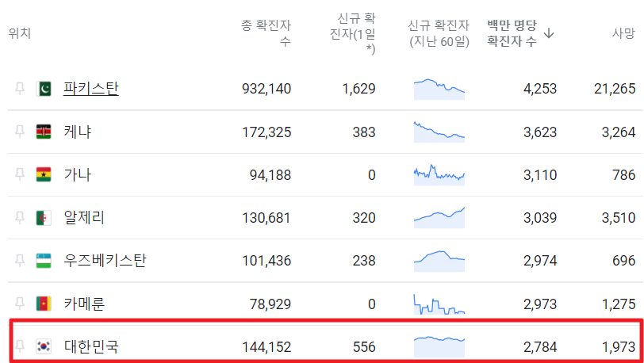The image size is (644, 363).
Task: Click new cases value 556
Action: (364, 347)
